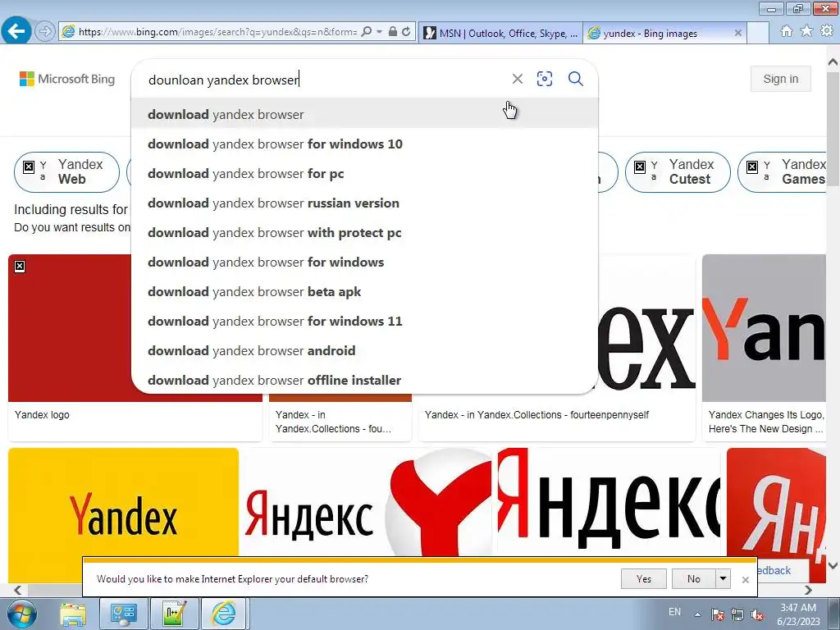Switch to the MSN Outlook Office Skype tab
The width and height of the screenshot is (840, 630).
[x=500, y=33]
